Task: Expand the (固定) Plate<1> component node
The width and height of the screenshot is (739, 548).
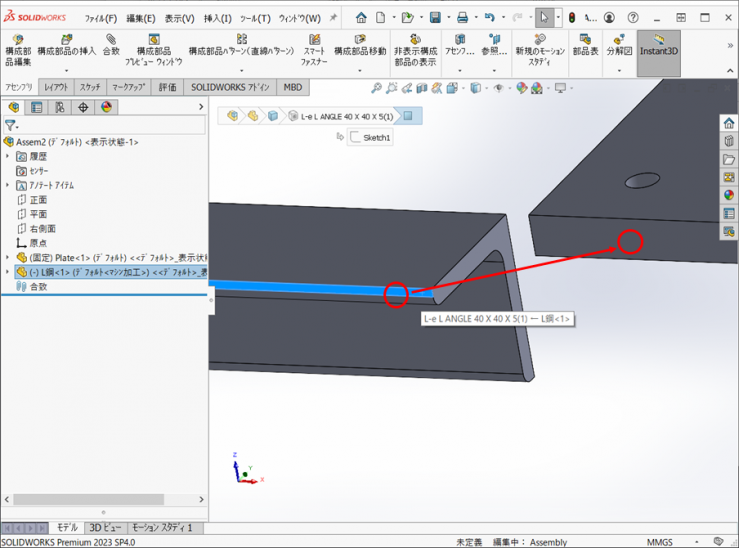Action: 8,258
